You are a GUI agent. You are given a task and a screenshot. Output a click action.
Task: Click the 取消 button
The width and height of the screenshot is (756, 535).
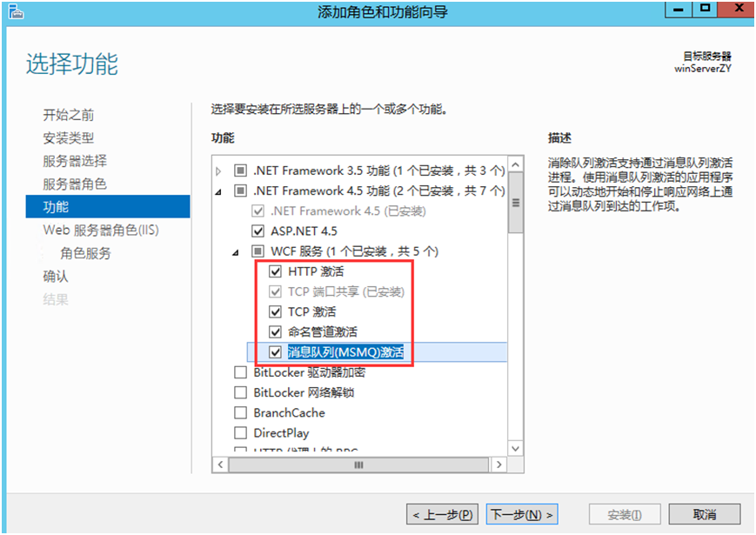tap(705, 515)
